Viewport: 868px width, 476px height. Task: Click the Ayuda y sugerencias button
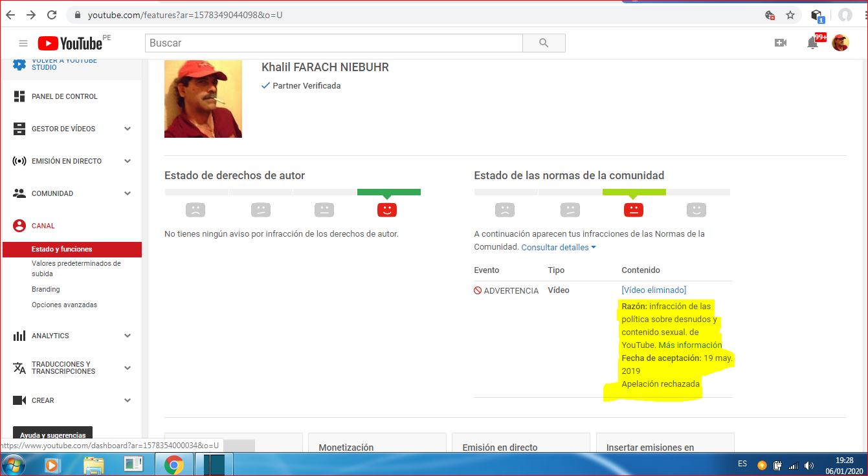[x=52, y=435]
